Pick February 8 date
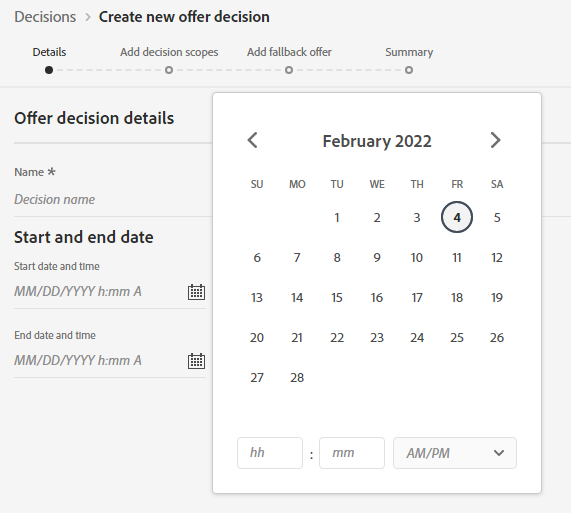571x513 pixels. point(337,257)
